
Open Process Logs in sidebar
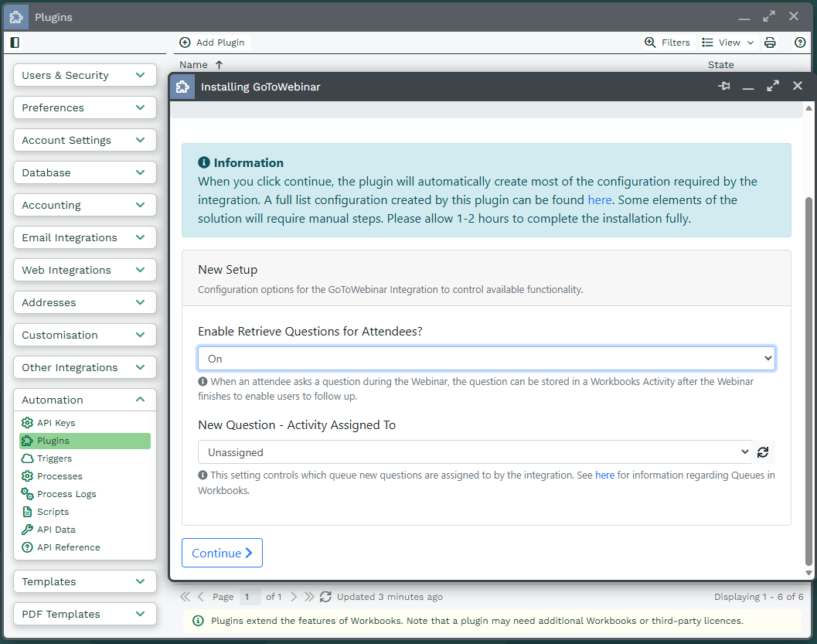(66, 494)
